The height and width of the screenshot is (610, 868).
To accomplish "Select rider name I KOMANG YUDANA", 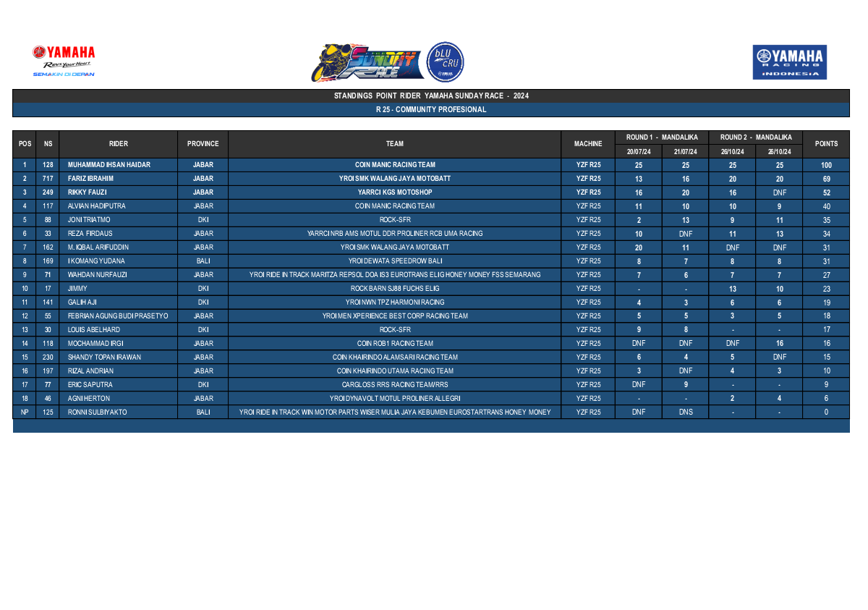I will [x=96, y=261].
